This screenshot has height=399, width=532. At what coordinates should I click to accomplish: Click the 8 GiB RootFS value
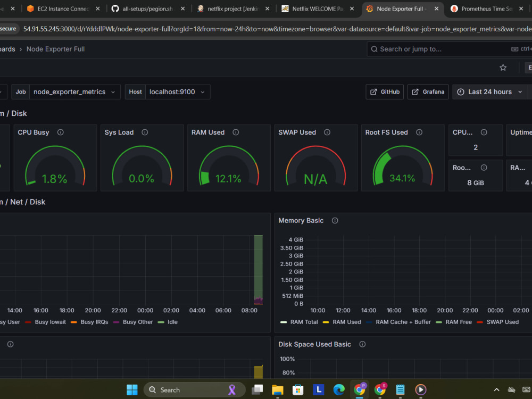coord(475,183)
